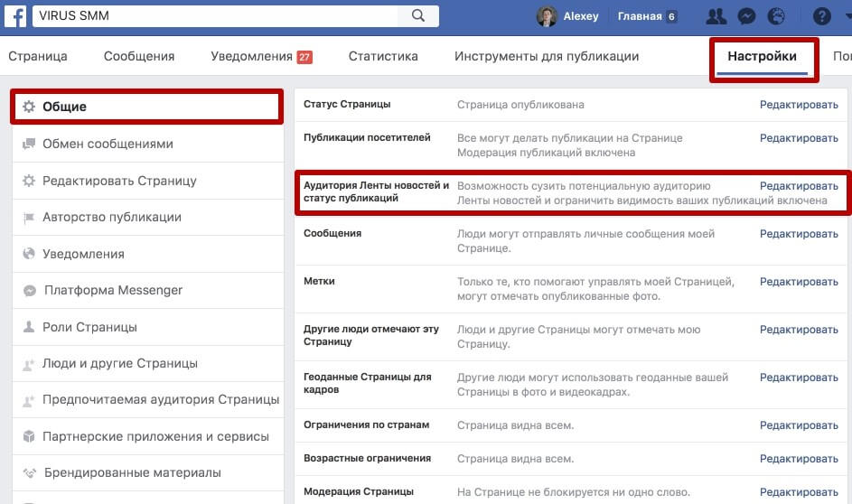Open the notifications globe icon
The width and height of the screenshot is (852, 504).
(776, 16)
